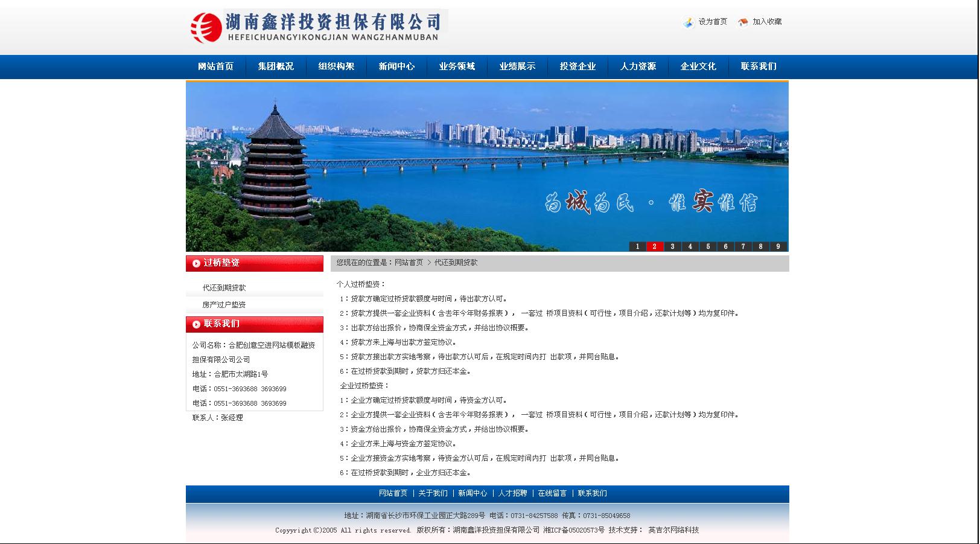This screenshot has width=980, height=544.
Task: Open 人才招聘 footer link
Action: click(512, 493)
